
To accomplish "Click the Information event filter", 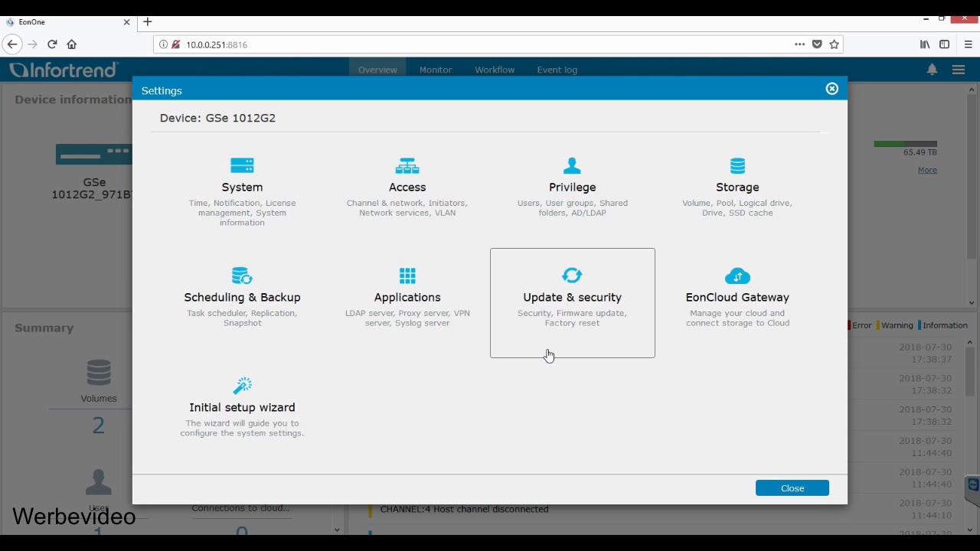I will point(942,325).
